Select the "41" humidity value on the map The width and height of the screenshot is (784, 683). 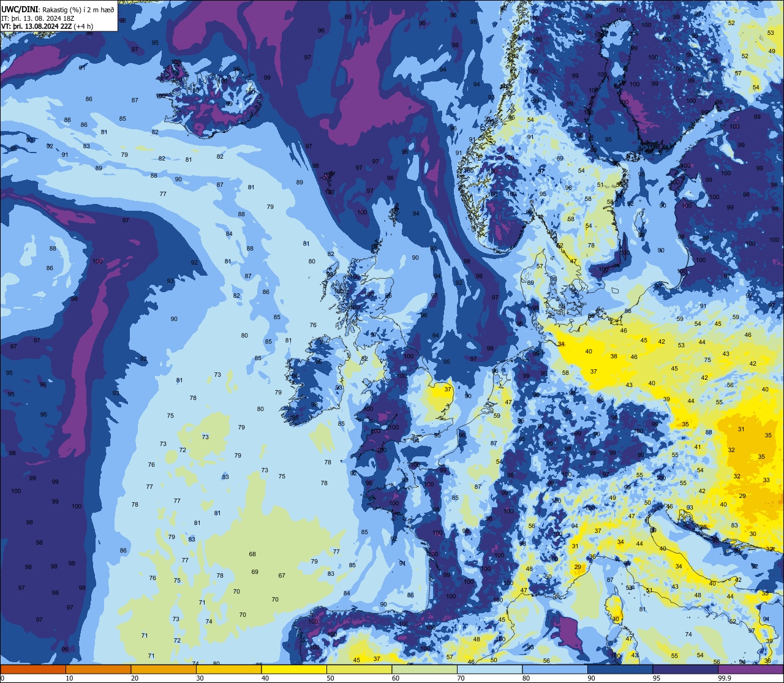[x=698, y=447]
